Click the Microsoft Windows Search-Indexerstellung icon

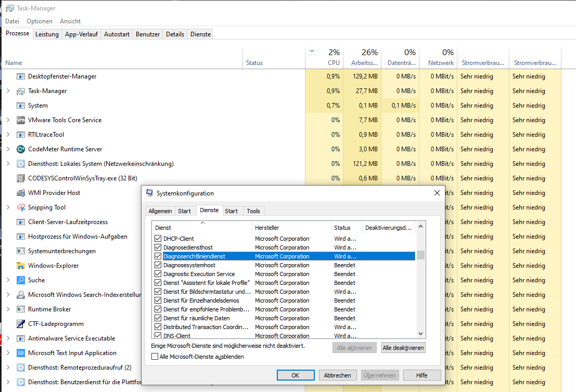pos(21,295)
